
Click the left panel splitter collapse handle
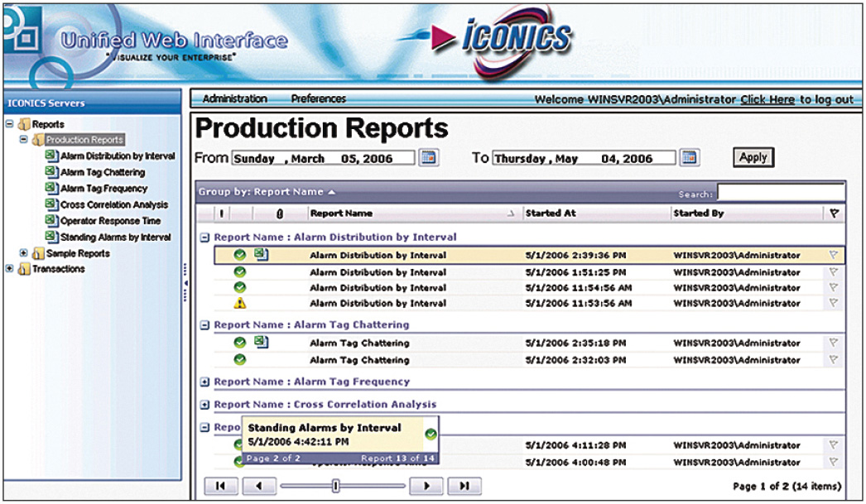pyautogui.click(x=185, y=283)
